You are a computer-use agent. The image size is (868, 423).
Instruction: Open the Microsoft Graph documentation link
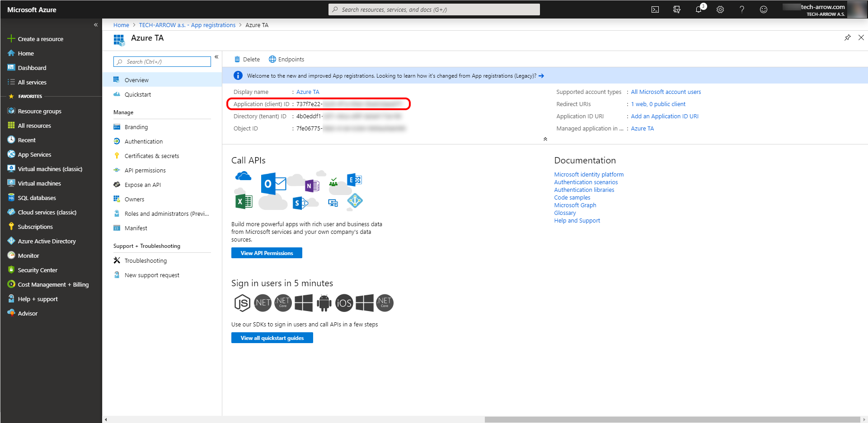tap(575, 205)
